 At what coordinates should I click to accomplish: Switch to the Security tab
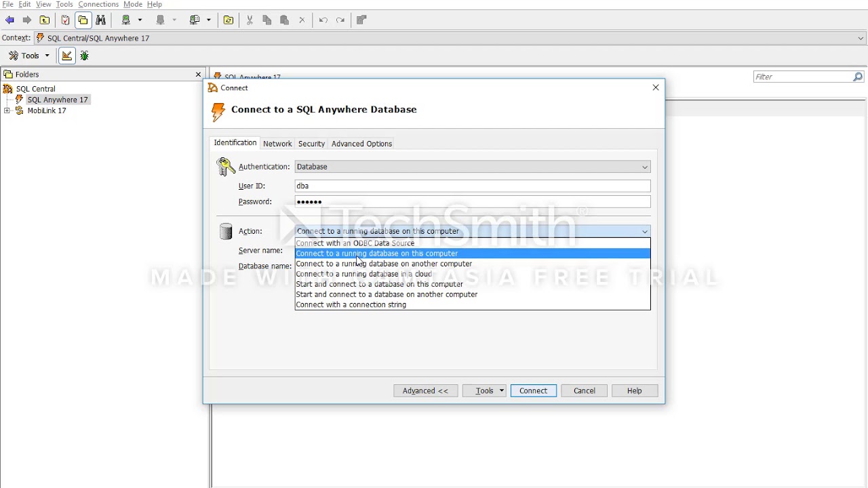(x=311, y=144)
